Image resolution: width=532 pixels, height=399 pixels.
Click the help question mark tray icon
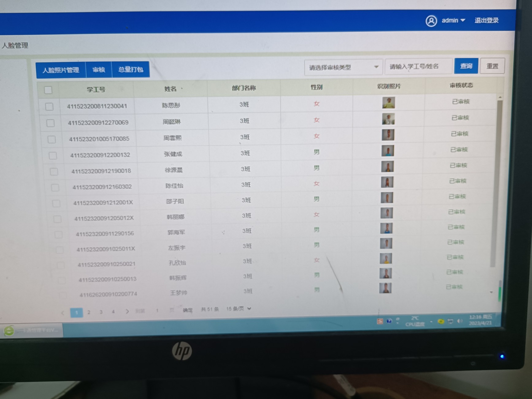pyautogui.click(x=389, y=321)
